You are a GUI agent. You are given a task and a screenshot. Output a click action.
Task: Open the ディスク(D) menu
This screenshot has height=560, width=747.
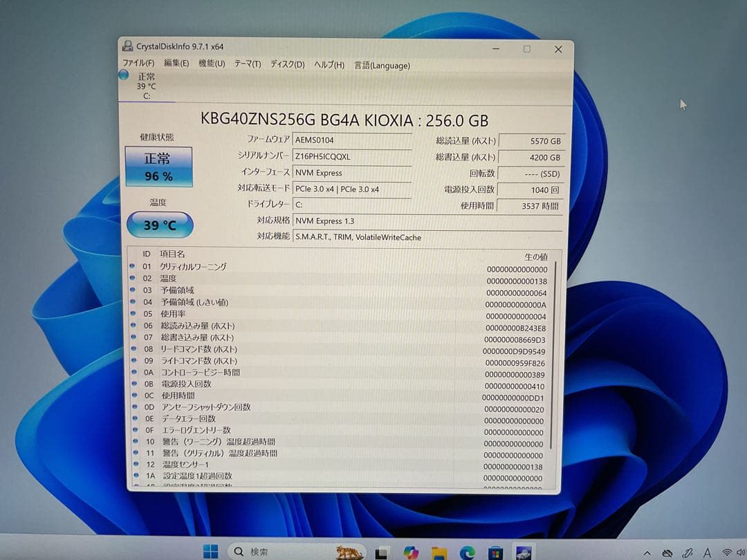coord(287,64)
